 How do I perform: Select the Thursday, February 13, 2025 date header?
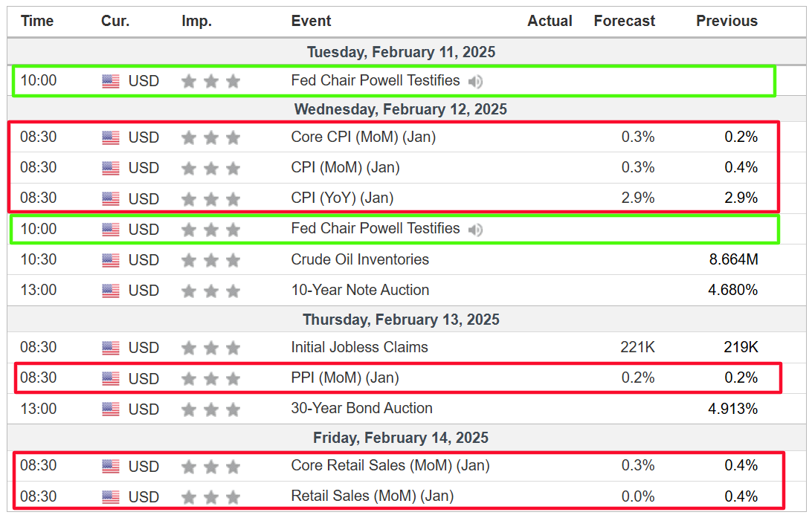tap(402, 320)
